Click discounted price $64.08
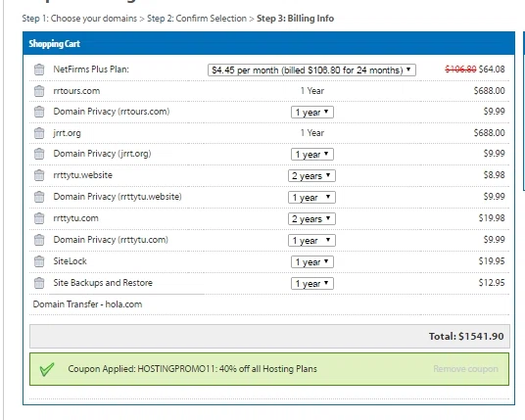 click(492, 70)
